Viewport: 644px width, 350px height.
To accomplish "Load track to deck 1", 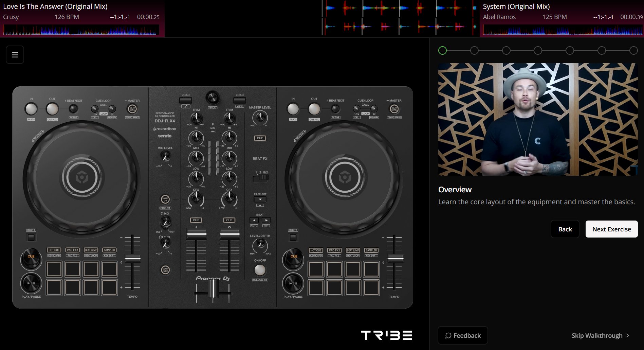I will tap(186, 101).
